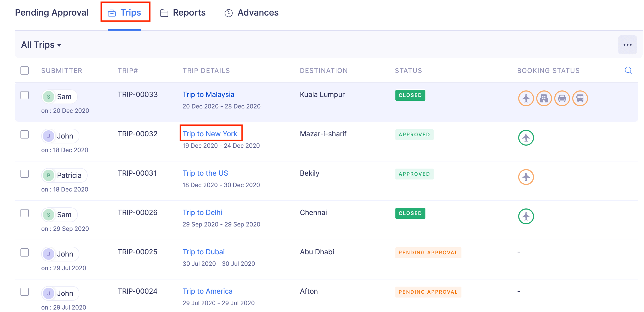Click flight icon for Trip to Delhi row
This screenshot has width=644, height=312.
526,216
